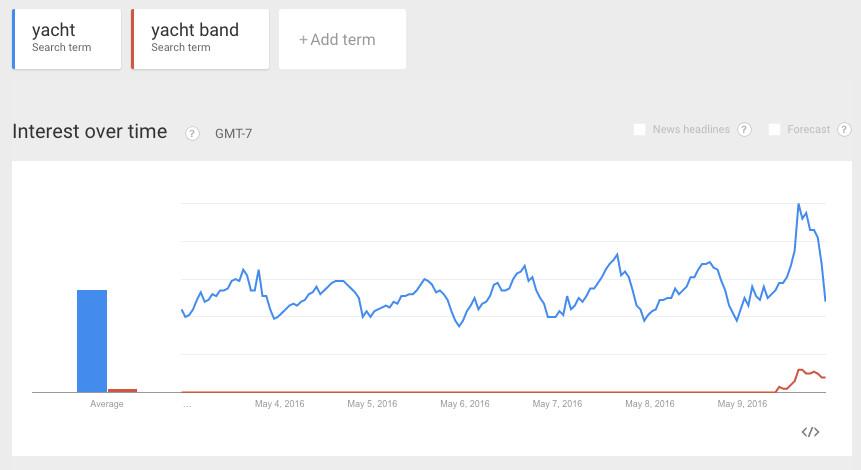
Task: Open the embed code icon below chart
Action: coord(811,432)
